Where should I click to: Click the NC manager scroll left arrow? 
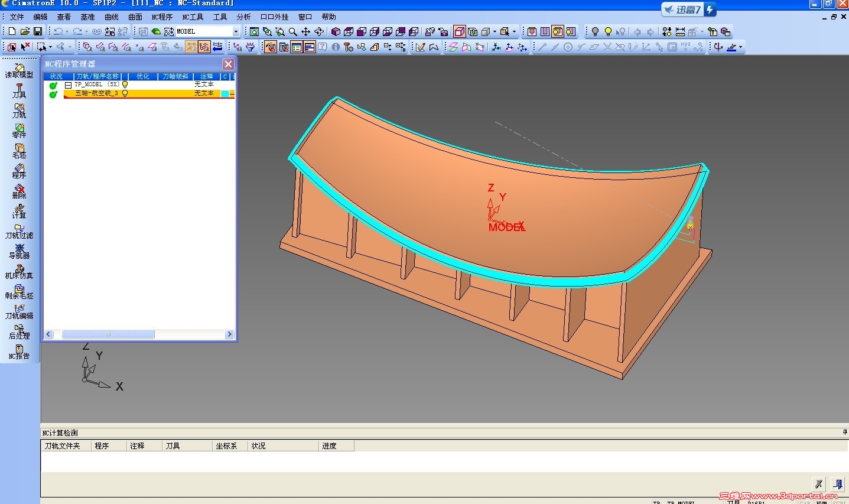[x=48, y=334]
